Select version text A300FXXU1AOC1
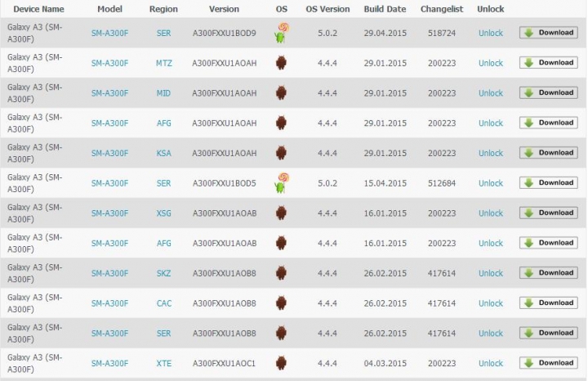This screenshot has height=381, width=588. [x=224, y=363]
